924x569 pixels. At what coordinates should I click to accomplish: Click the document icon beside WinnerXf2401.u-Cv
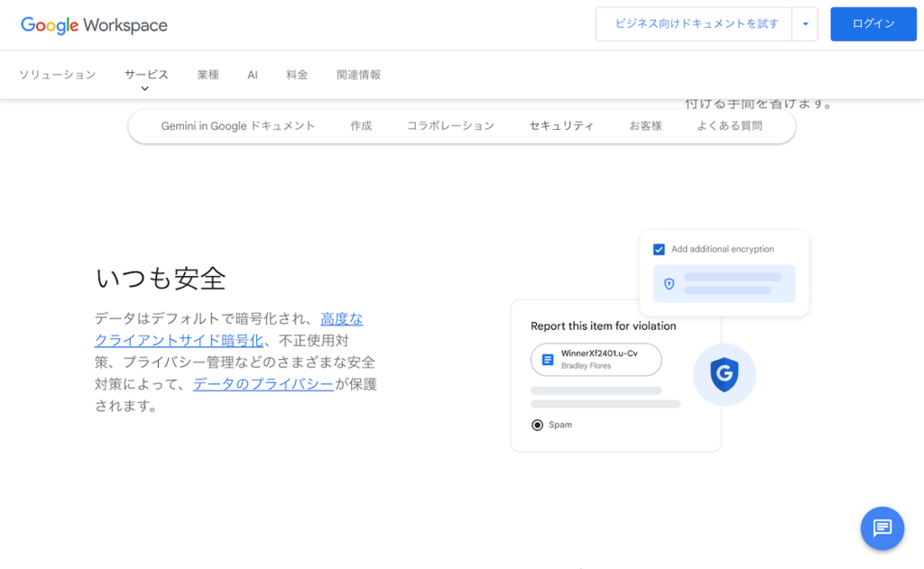click(548, 359)
